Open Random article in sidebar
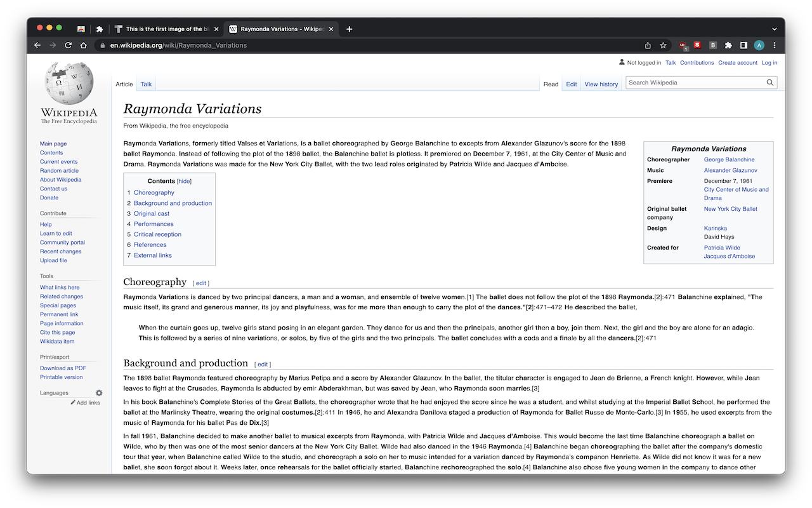 [59, 171]
